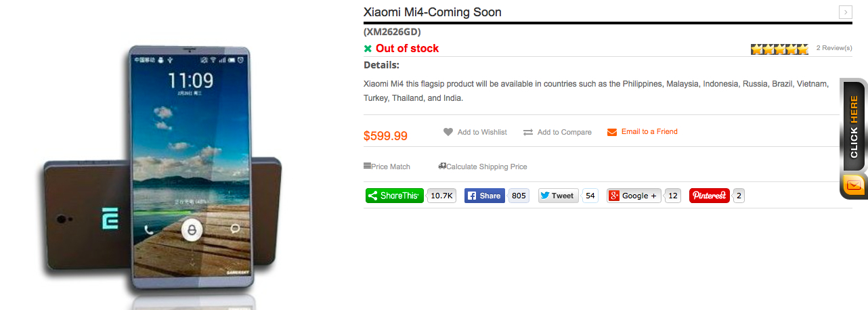This screenshot has height=310, width=868.
Task: Click the ShareThis 10.7K count bubble
Action: pyautogui.click(x=441, y=196)
